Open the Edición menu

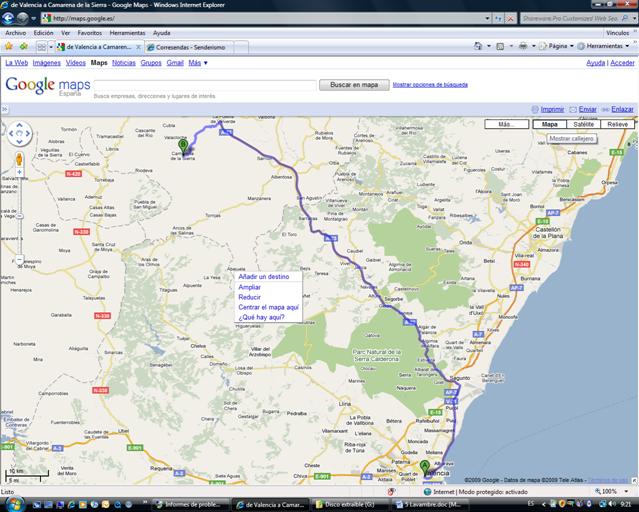pos(43,33)
